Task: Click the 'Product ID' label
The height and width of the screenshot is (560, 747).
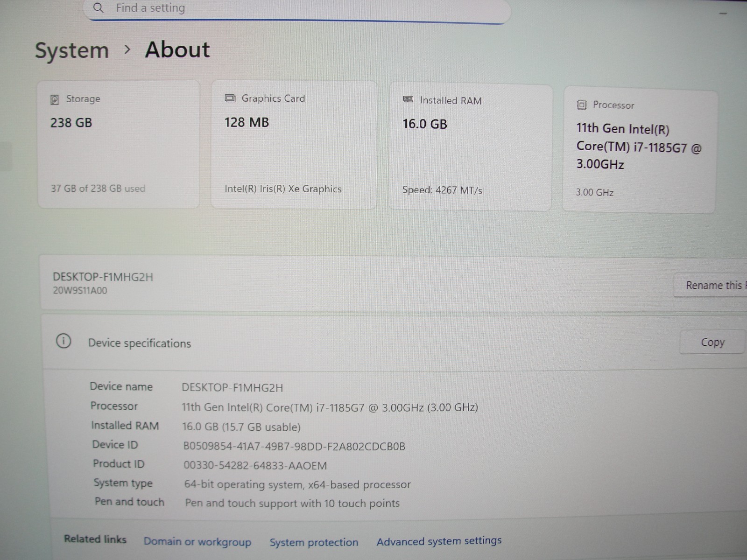Action: coord(119,463)
